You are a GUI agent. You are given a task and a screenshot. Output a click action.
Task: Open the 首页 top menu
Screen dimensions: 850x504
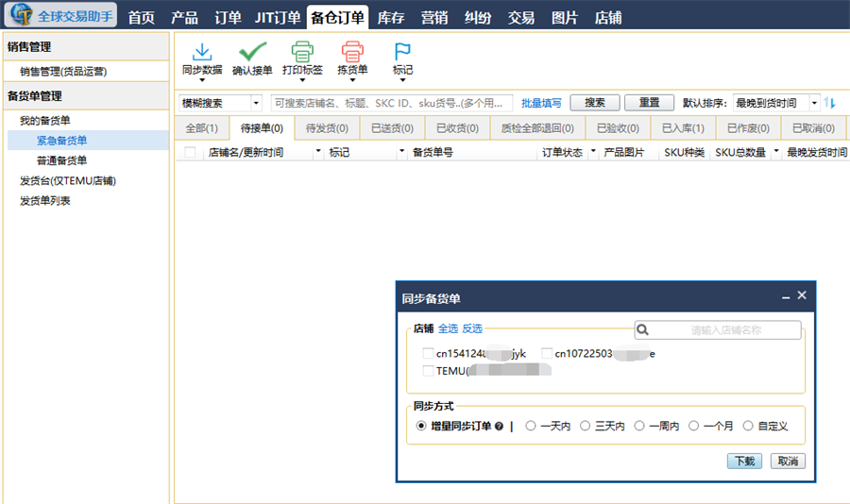click(142, 18)
